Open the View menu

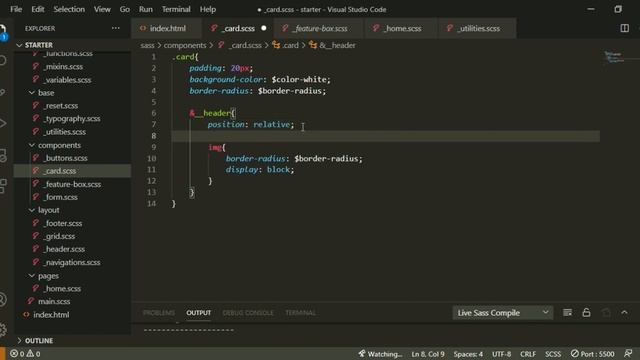(x=102, y=9)
